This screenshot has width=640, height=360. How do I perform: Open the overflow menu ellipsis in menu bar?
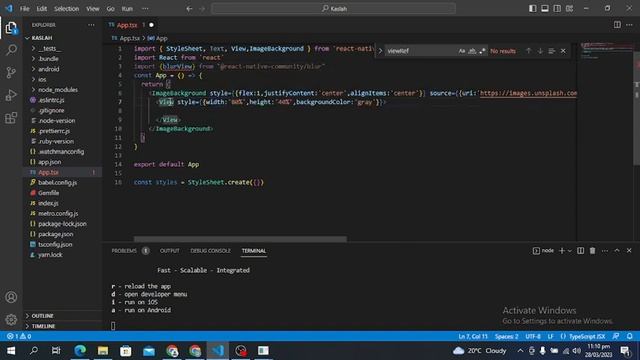pos(145,8)
